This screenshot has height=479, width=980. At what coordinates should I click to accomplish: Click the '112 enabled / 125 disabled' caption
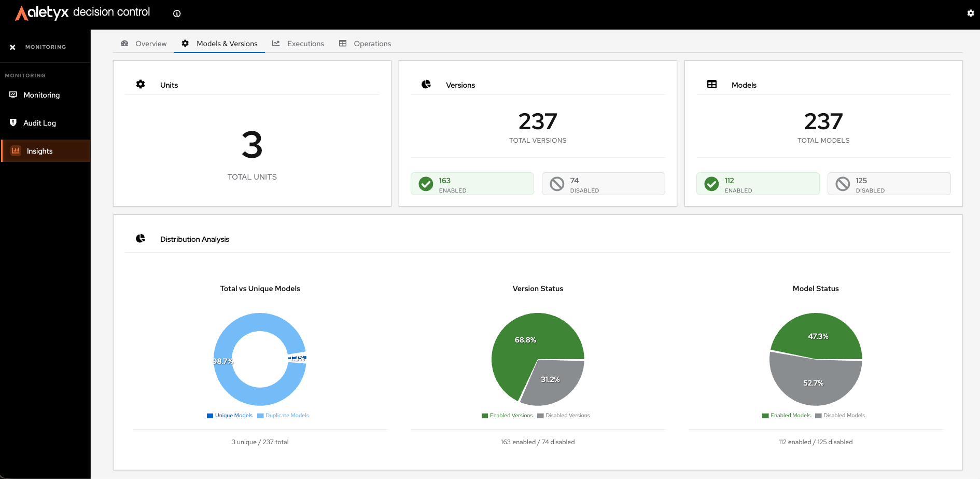[816, 442]
